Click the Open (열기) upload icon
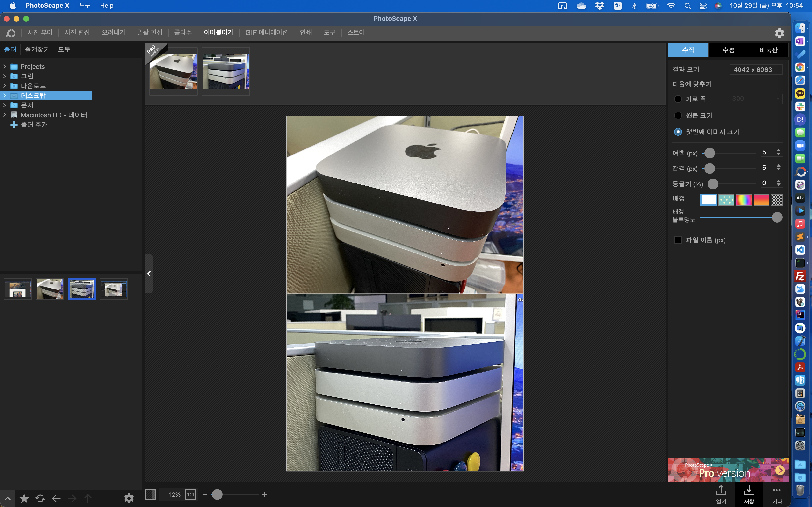This screenshot has height=507, width=812. pos(721,491)
